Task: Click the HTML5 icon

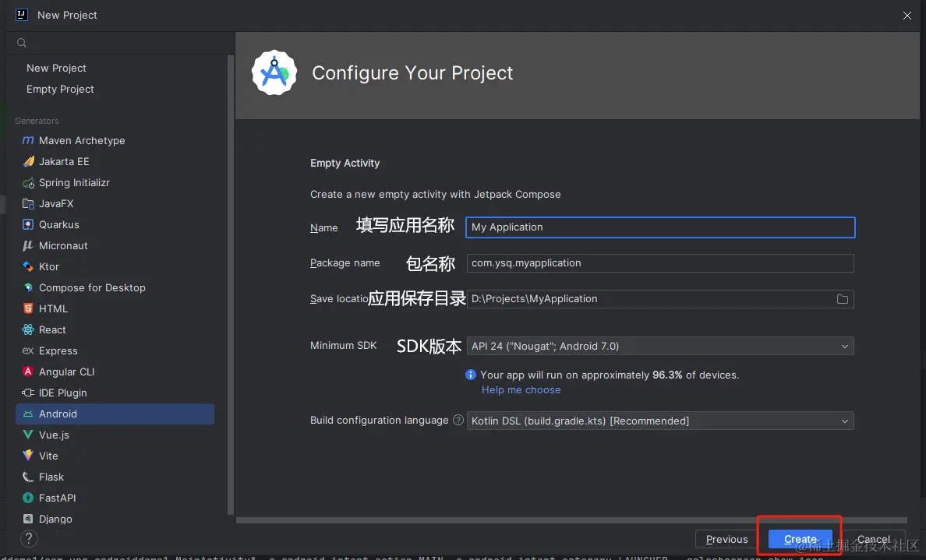Action: click(28, 308)
